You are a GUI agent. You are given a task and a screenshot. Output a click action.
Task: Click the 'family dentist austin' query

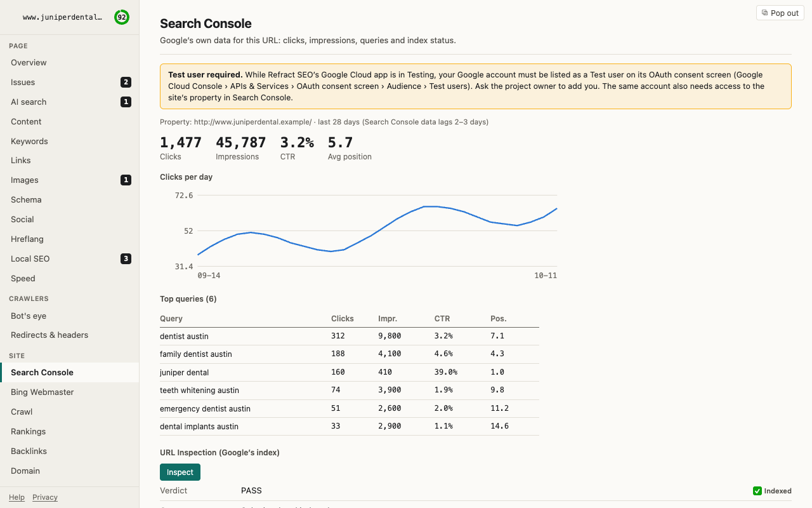pos(196,354)
